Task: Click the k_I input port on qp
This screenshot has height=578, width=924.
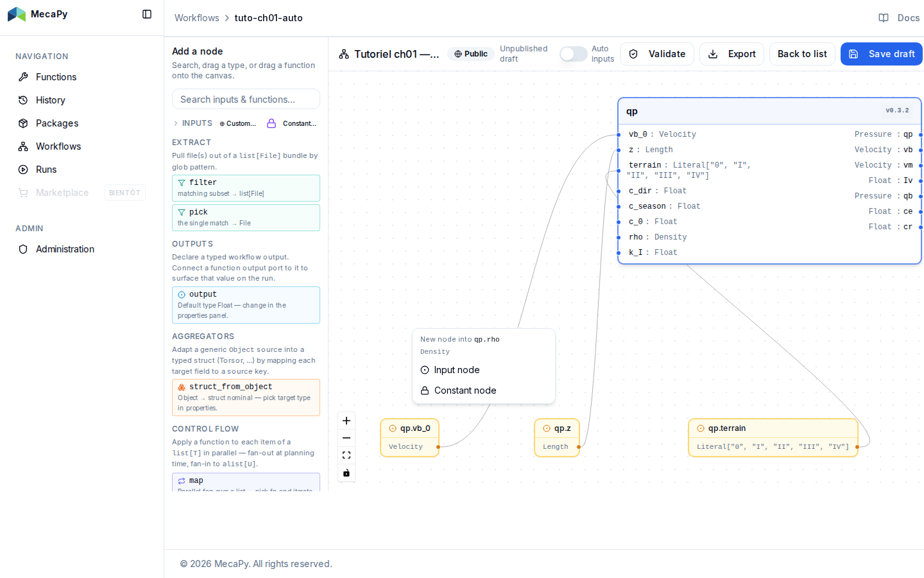Action: coord(619,253)
